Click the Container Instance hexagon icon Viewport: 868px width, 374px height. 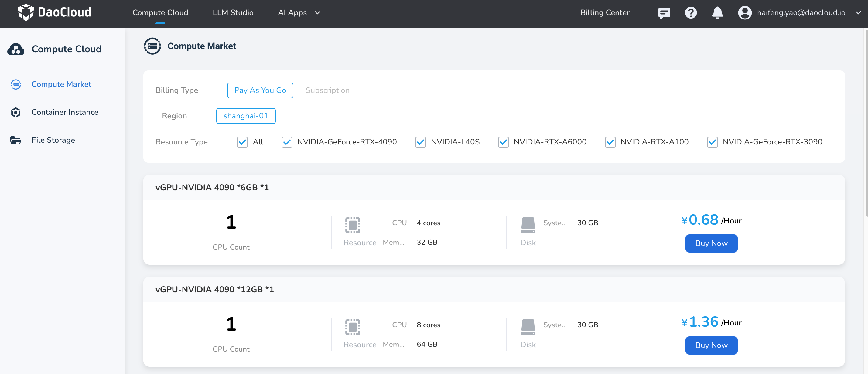[x=16, y=112]
